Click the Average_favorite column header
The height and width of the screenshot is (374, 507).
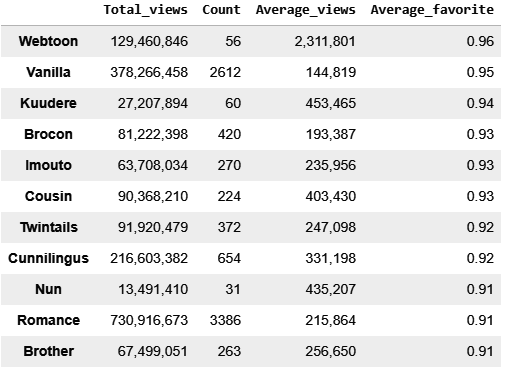point(432,10)
